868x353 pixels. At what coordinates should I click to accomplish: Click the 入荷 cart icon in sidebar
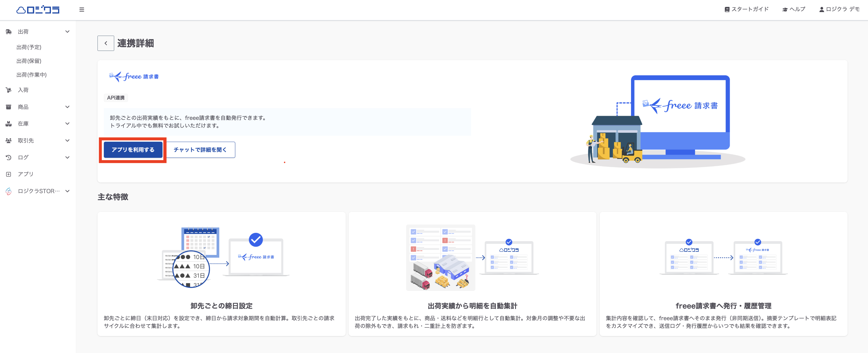[x=9, y=90]
